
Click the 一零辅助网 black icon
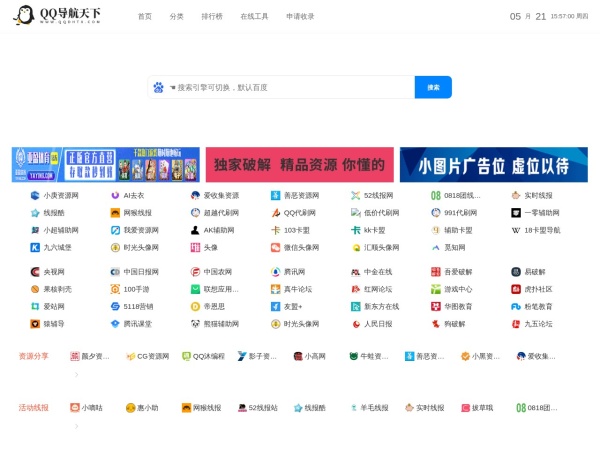coord(516,213)
